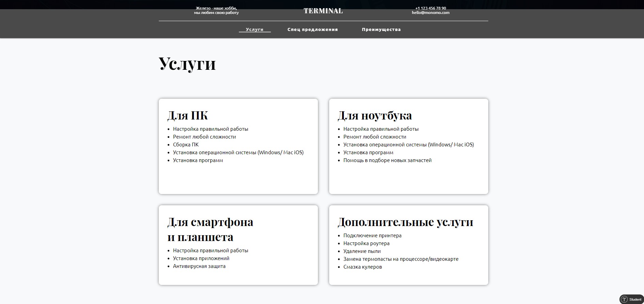
Task: Open the Преимущества menu item
Action: point(381,30)
